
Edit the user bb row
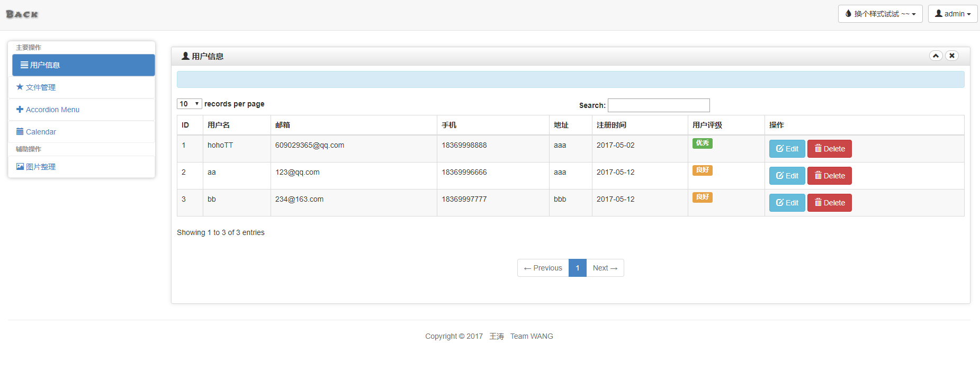tap(787, 203)
